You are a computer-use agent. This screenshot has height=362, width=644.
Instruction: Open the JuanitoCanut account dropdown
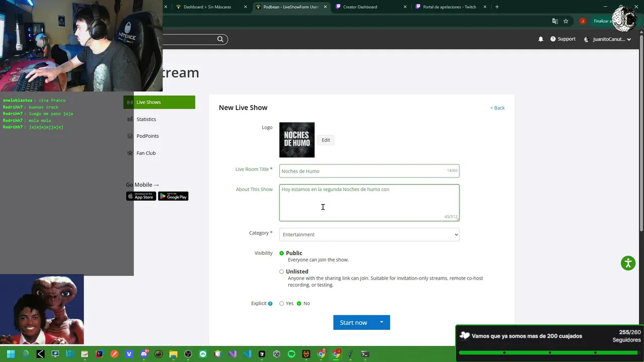607,39
